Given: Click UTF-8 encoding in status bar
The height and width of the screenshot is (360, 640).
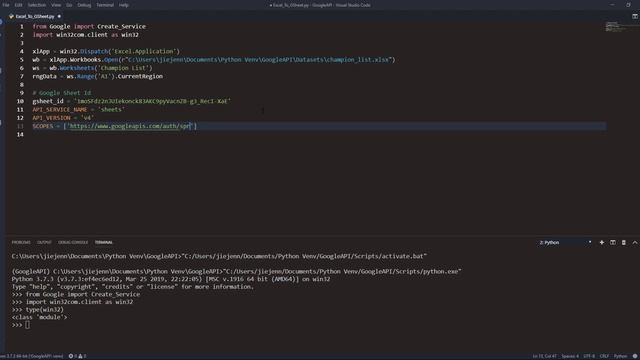Looking at the screenshot, I should coord(589,356).
